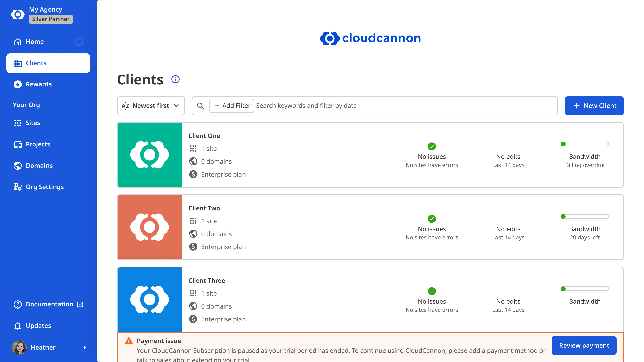Click the Client One name
644x362 pixels.
pyautogui.click(x=204, y=136)
